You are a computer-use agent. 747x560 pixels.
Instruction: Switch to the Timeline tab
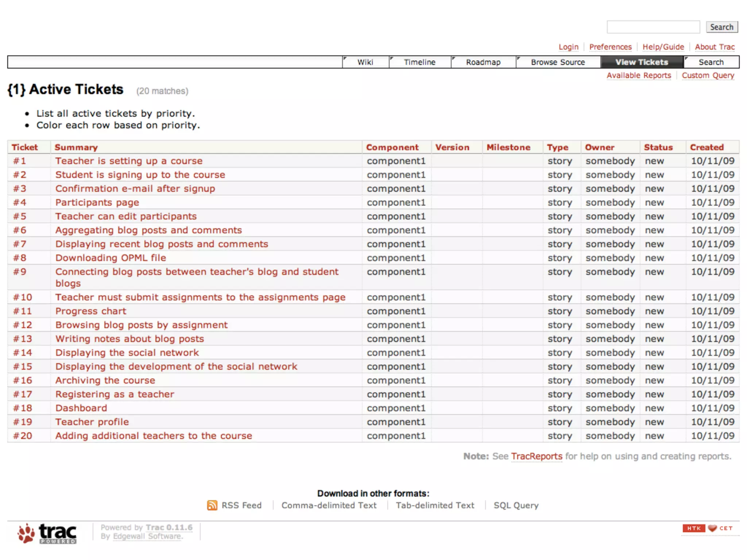(x=419, y=62)
